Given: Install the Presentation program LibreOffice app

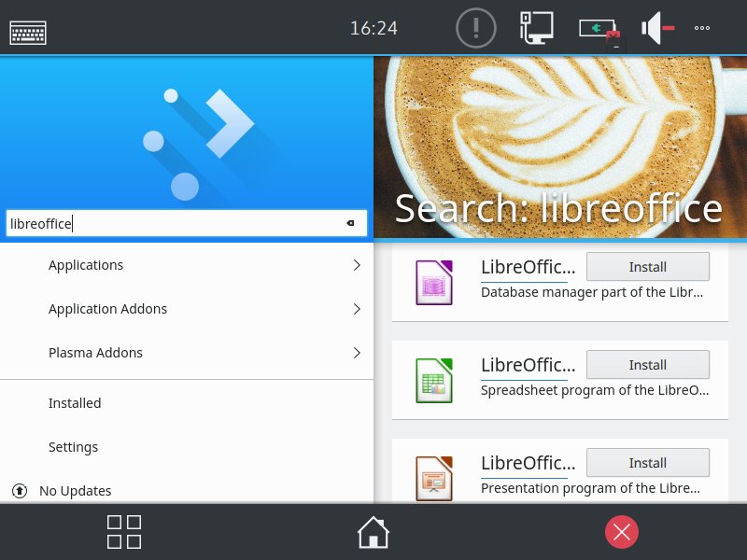Looking at the screenshot, I should click(x=648, y=462).
